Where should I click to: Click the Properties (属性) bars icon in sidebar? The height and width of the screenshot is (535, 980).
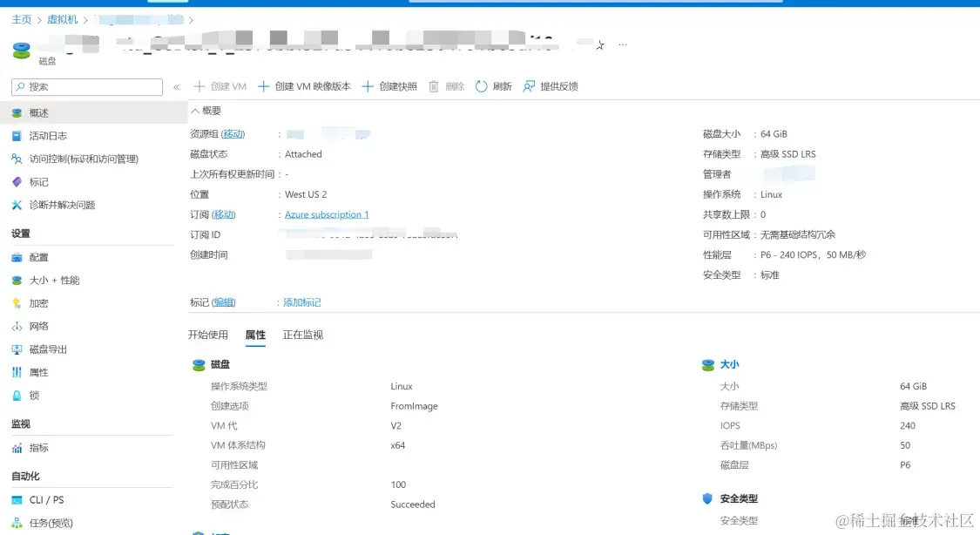[17, 373]
